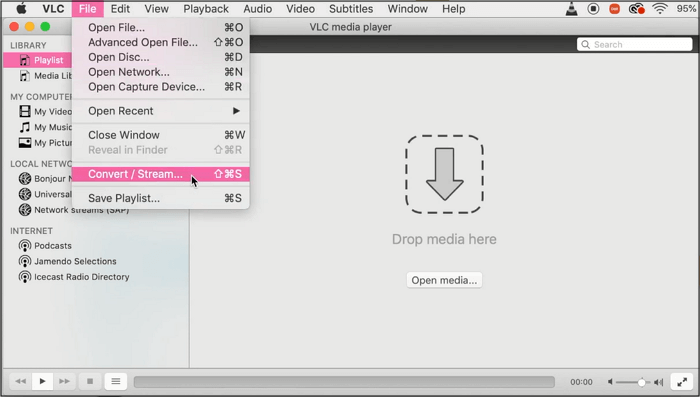Select Icecast Radio Directory in sidebar
Image resolution: width=700 pixels, height=397 pixels.
(x=82, y=277)
